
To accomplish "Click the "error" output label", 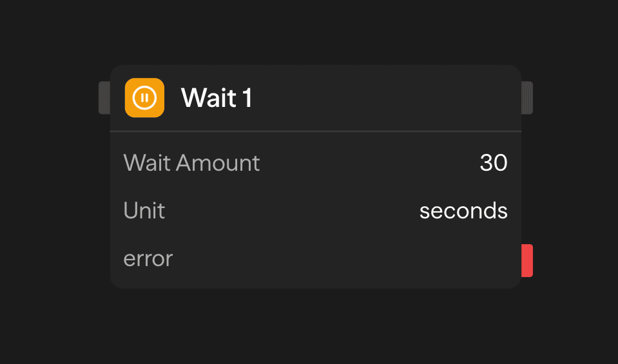I will tap(148, 259).
